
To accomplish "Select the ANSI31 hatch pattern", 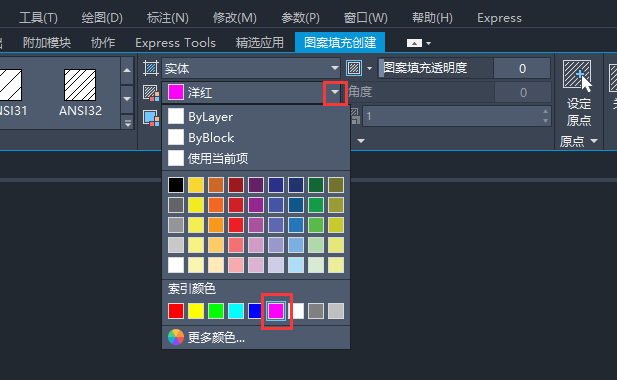I will click(11, 93).
